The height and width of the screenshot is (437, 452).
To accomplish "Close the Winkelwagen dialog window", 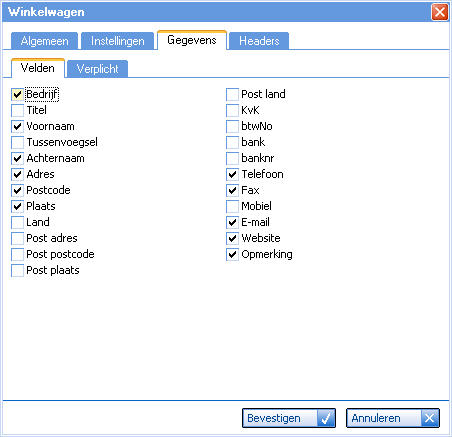I will click(x=440, y=12).
